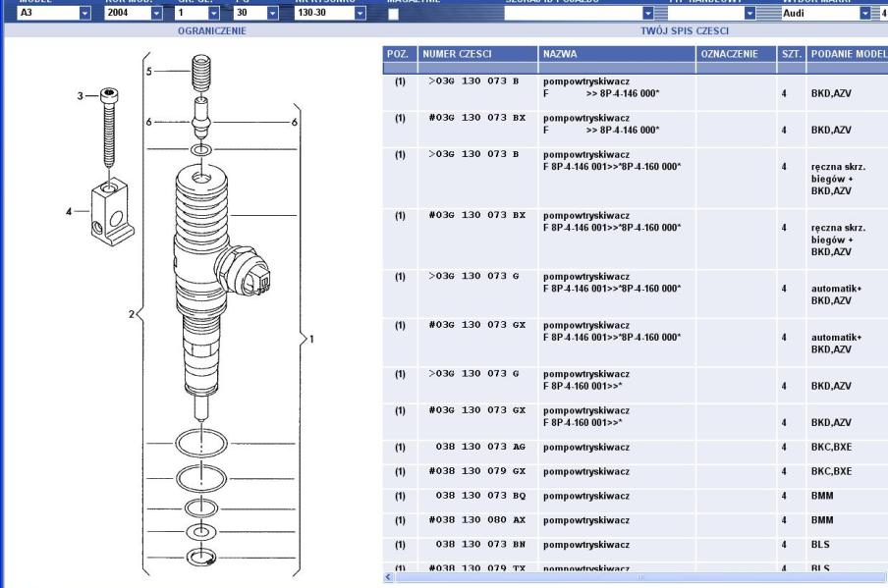Select callout number 1 in the diagram

click(x=311, y=339)
